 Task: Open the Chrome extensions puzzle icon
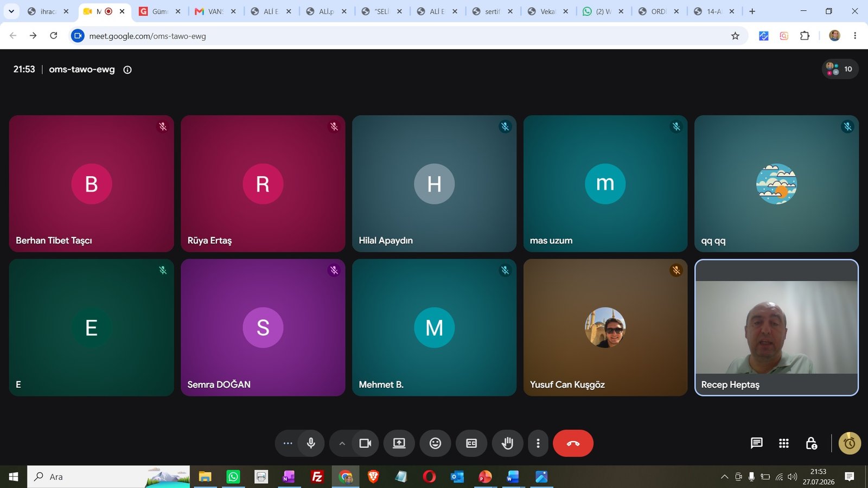[x=805, y=36]
